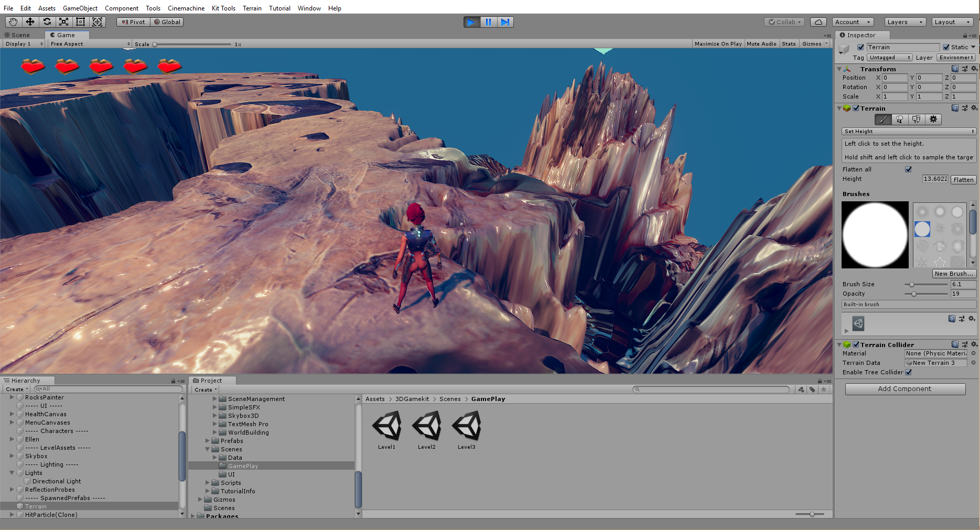980x530 pixels.
Task: Open the Level1 scene asset
Action: (x=387, y=430)
